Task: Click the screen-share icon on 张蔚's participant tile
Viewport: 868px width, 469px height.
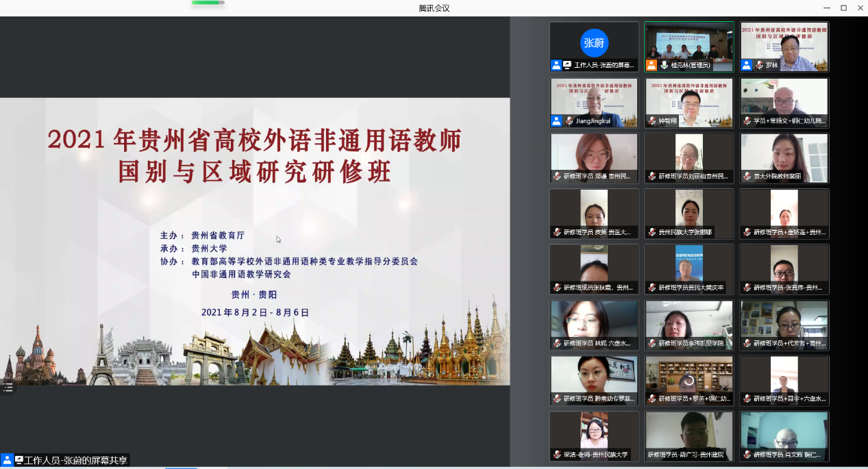Action: [x=567, y=66]
